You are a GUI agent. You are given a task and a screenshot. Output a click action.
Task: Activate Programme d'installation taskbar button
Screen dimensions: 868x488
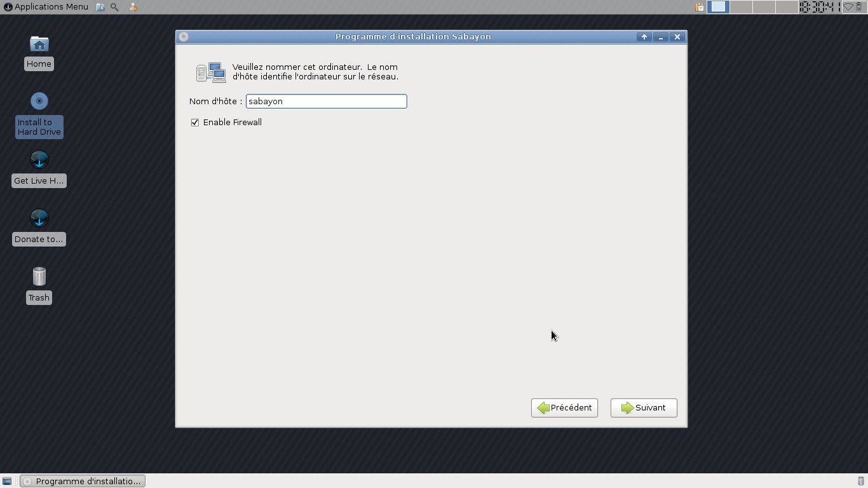pyautogui.click(x=83, y=481)
